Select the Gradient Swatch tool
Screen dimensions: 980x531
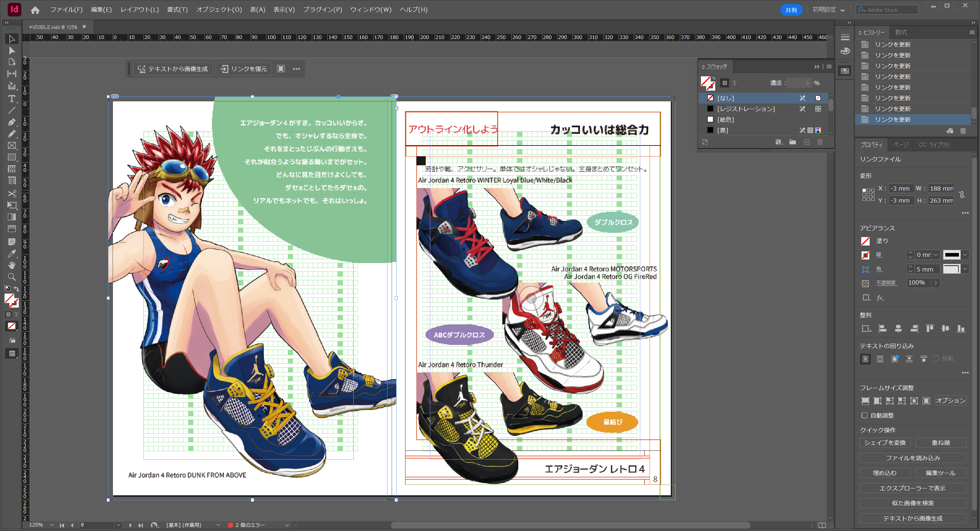(x=12, y=217)
